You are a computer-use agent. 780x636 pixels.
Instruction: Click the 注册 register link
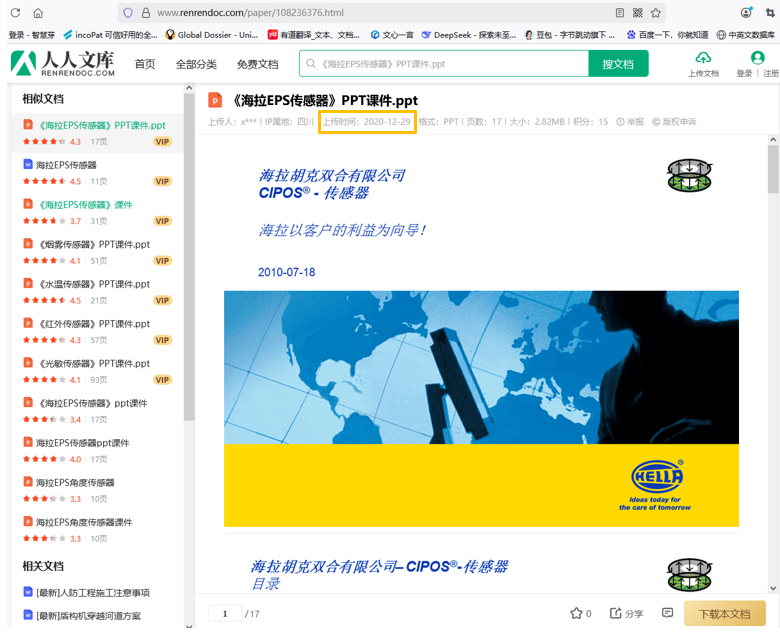click(771, 74)
